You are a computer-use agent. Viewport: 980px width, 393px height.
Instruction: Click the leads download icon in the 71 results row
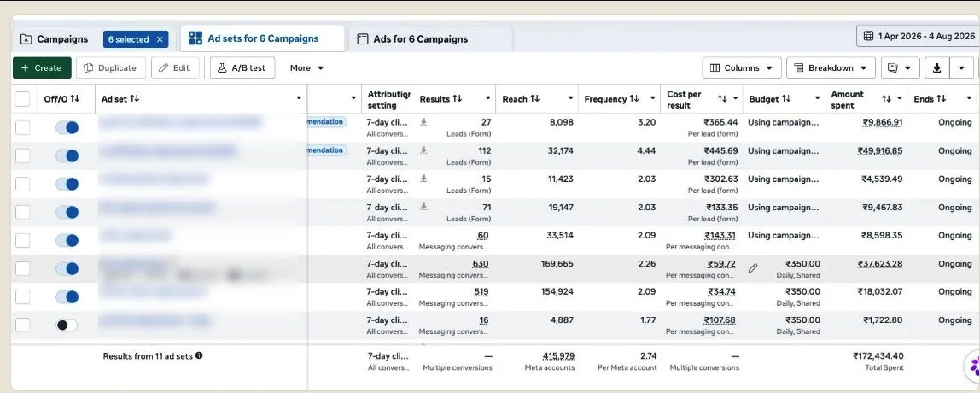tap(423, 207)
